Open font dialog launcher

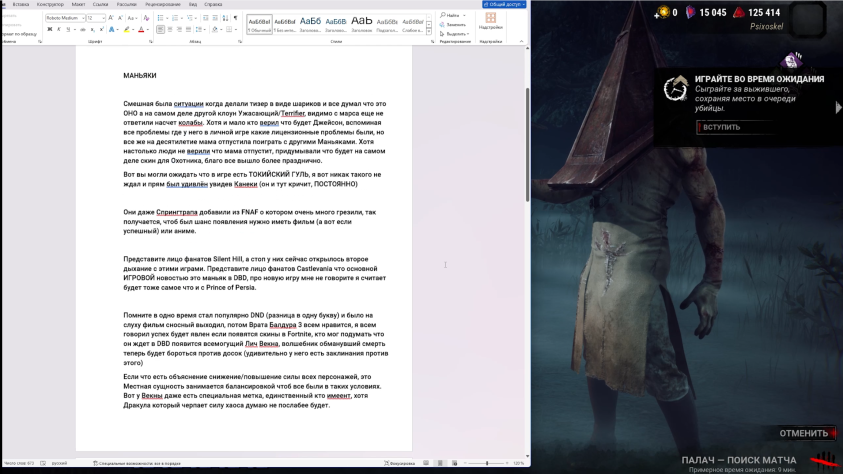(x=151, y=41)
